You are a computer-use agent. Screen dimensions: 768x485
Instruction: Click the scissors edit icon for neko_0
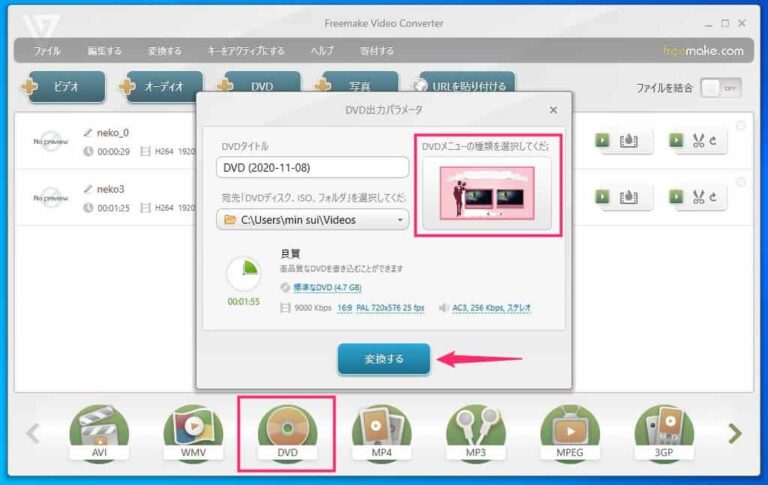click(701, 141)
